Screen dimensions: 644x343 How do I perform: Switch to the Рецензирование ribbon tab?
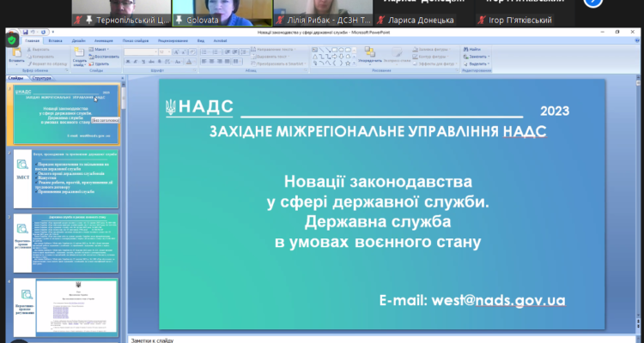tap(173, 41)
